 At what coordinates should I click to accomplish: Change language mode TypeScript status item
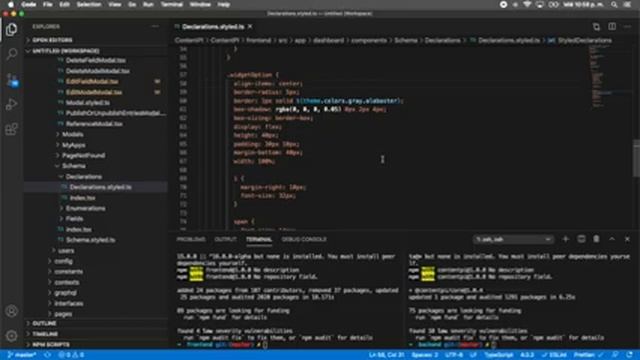click(498, 355)
